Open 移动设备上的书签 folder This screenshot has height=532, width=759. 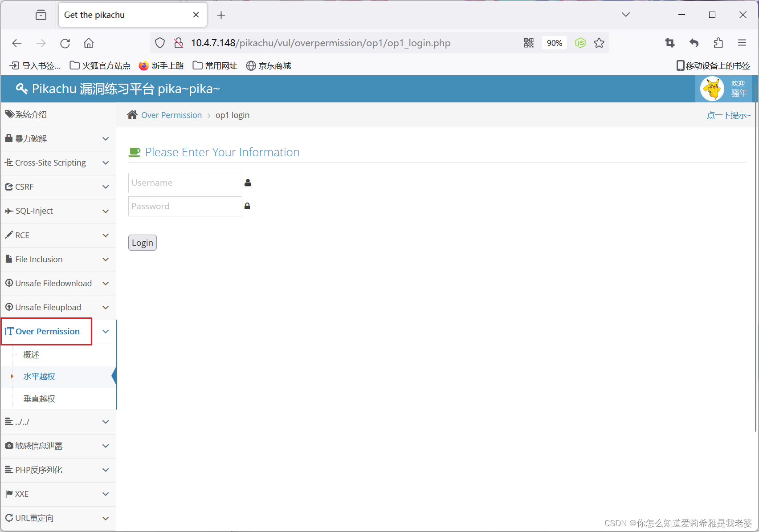coord(713,66)
